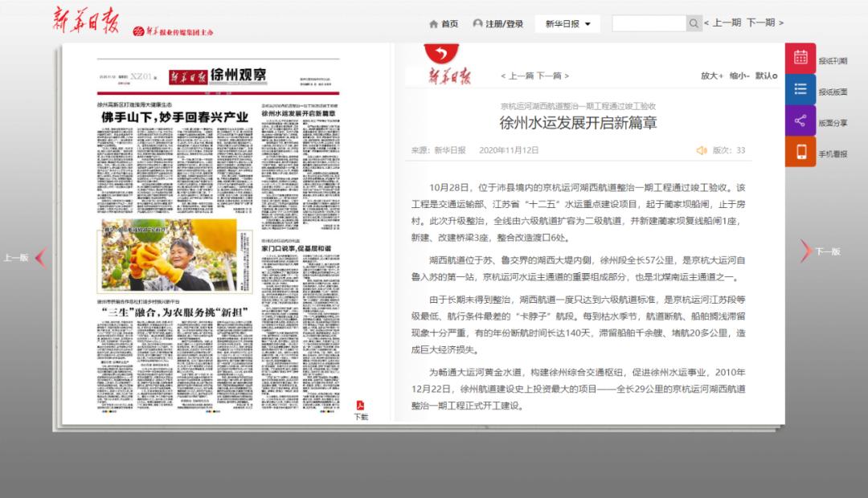Screen dimensions: 868x498
Task: Click the 版面分享 share icon
Action: (800, 120)
